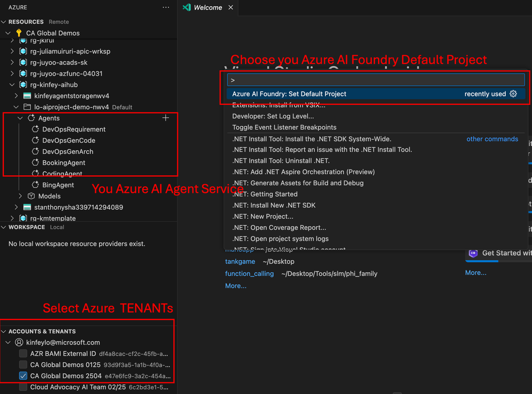Click the BingAgent icon
The image size is (532, 394).
point(35,185)
